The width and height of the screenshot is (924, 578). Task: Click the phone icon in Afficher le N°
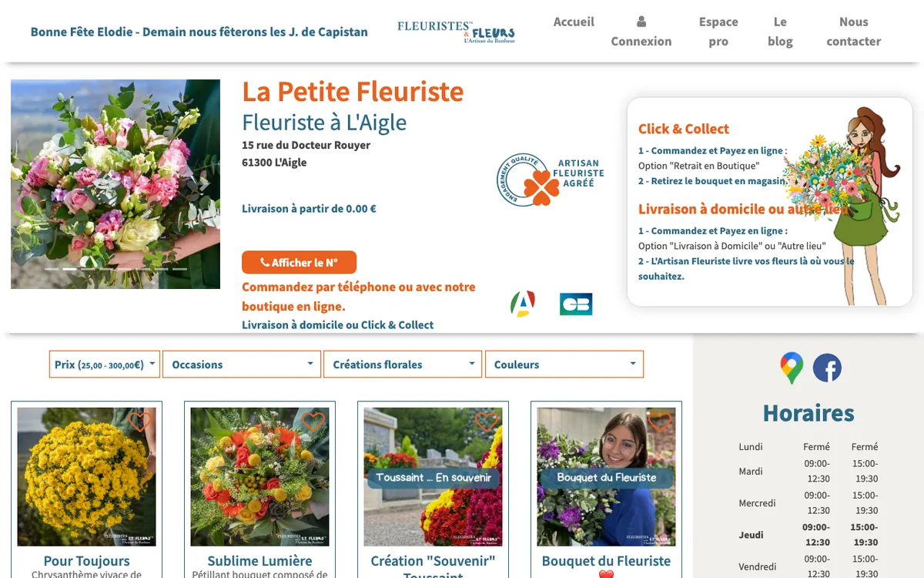coord(264,263)
